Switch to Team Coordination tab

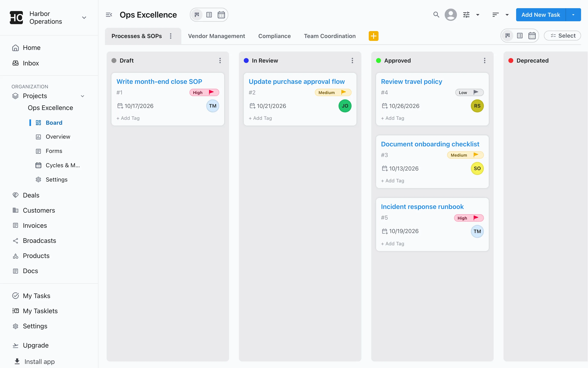330,36
